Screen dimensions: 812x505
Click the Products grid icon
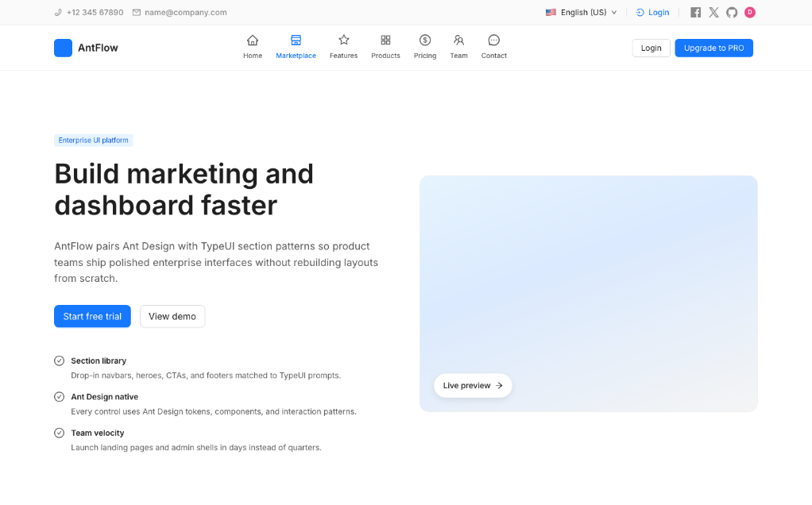[386, 40]
